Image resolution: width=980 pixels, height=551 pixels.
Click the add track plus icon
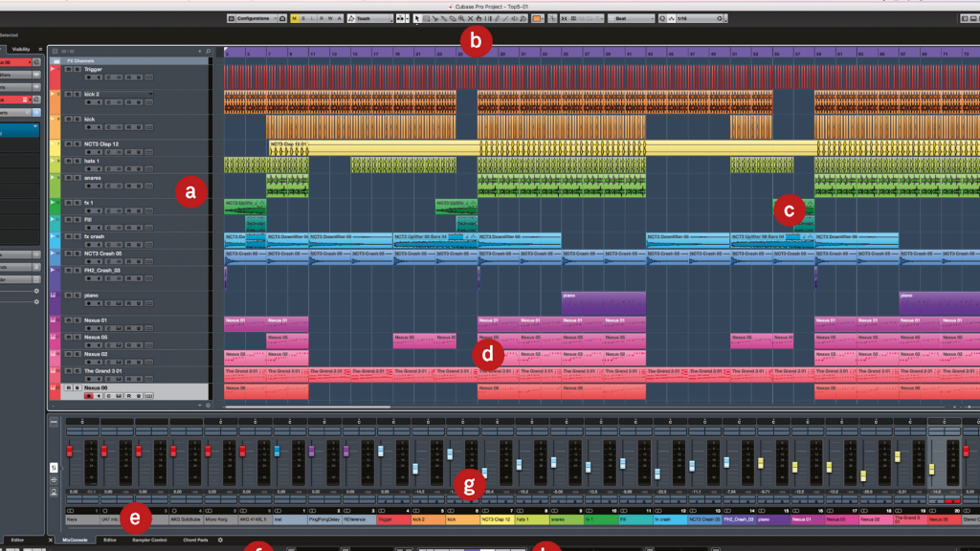coord(198,51)
